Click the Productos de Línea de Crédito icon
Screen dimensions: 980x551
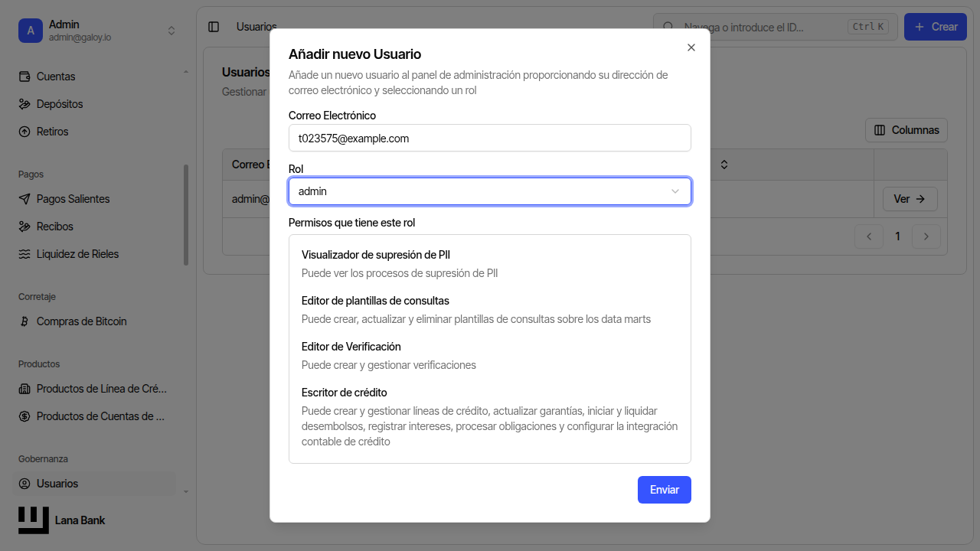click(24, 389)
